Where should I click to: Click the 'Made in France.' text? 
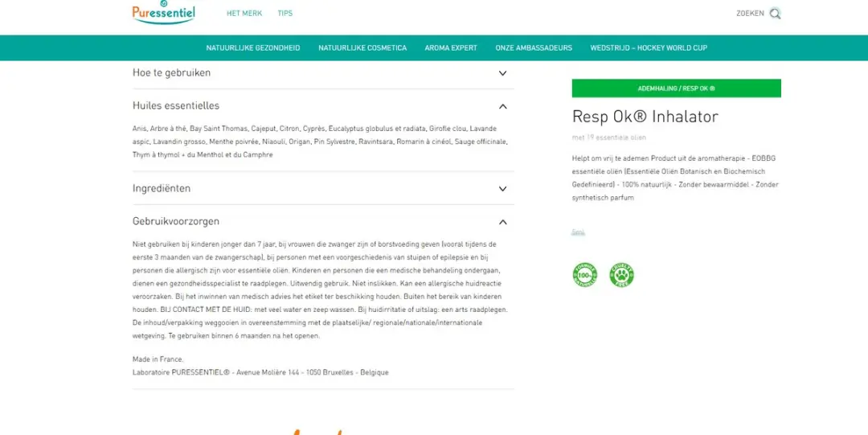tap(158, 359)
